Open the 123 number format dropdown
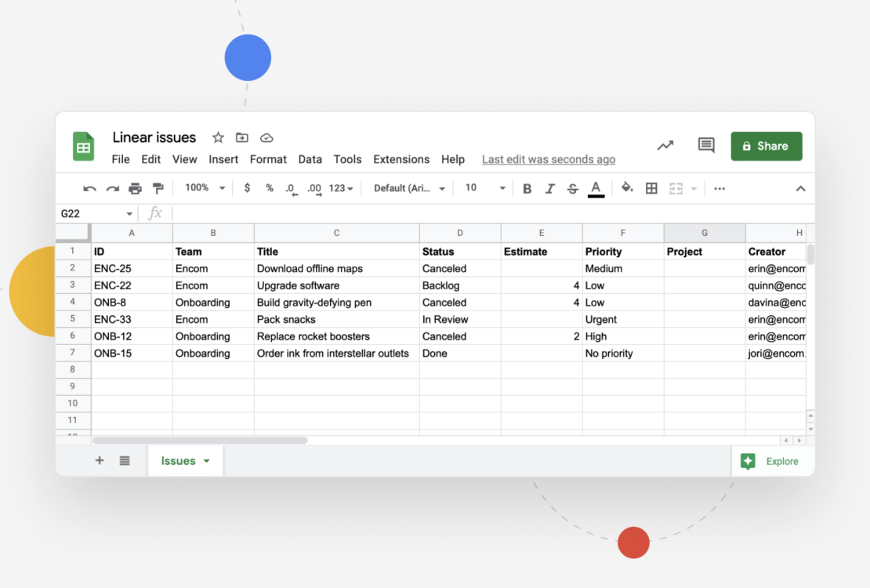870x588 pixels. point(341,188)
